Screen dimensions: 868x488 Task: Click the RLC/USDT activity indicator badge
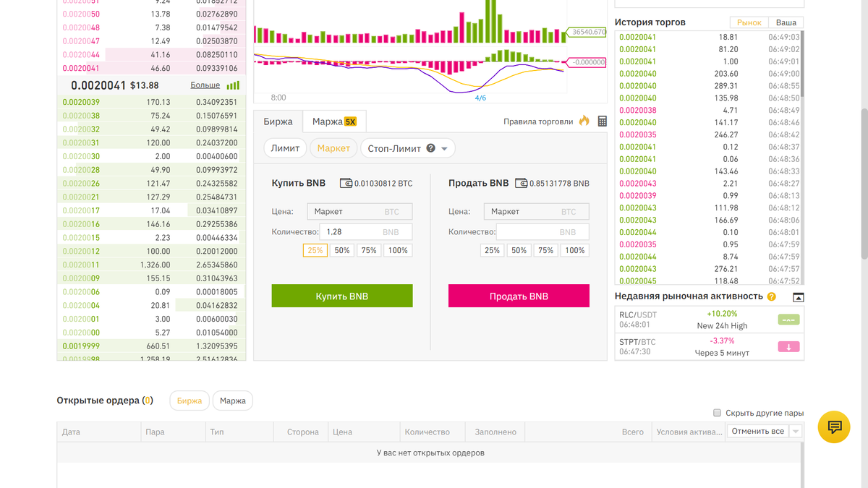788,320
